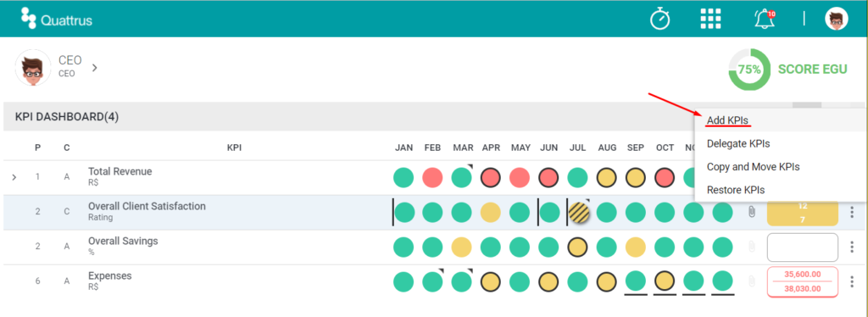Click Expenses August yellow indicator
Image resolution: width=868 pixels, height=317 pixels.
click(607, 282)
